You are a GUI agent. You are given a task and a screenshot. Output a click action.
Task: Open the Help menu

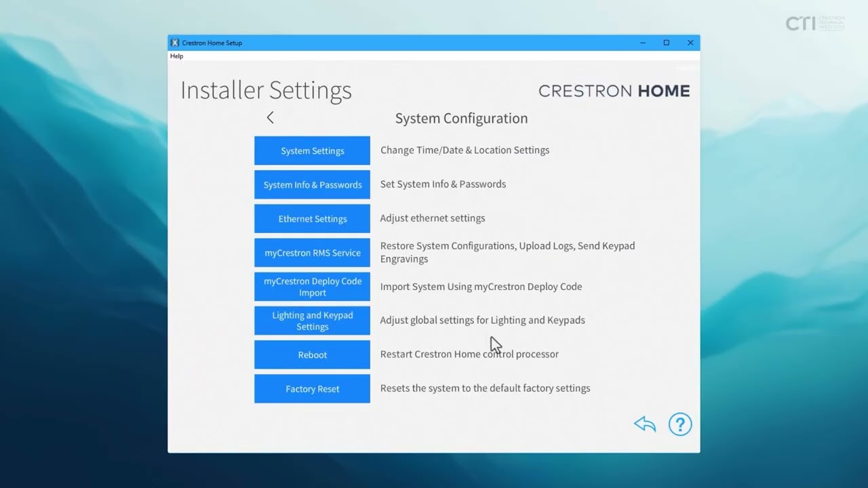coord(176,56)
